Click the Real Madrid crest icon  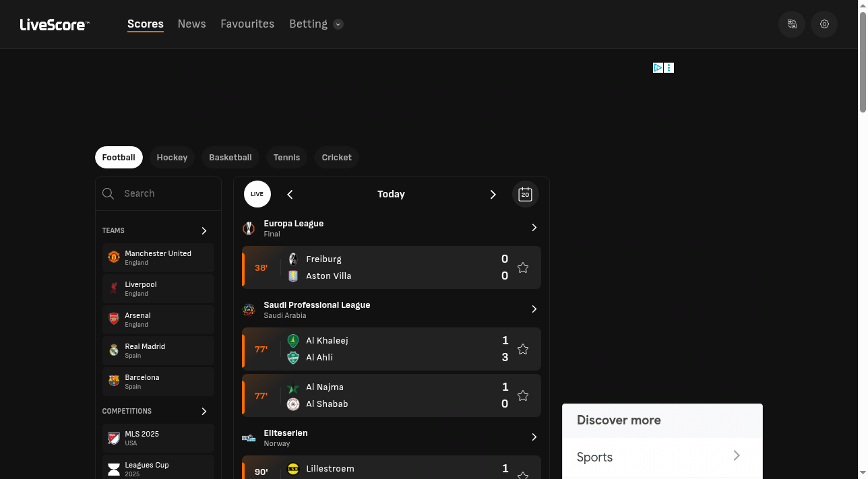[114, 350]
